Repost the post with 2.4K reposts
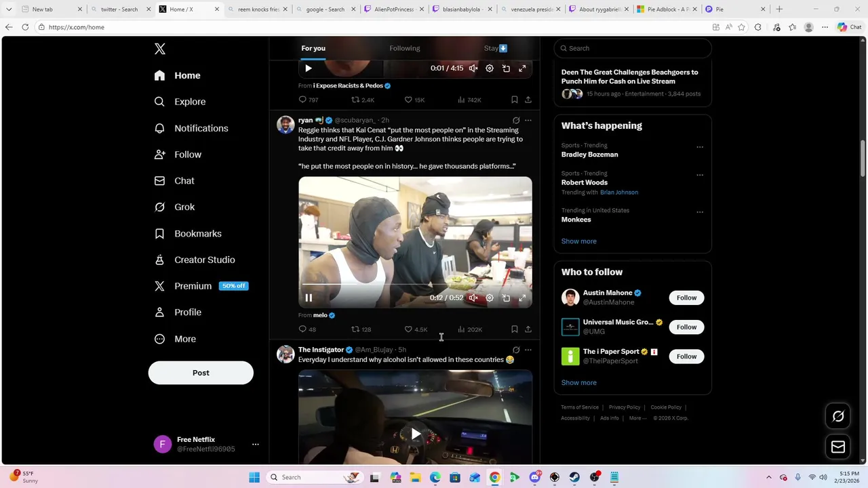The width and height of the screenshot is (868, 488). click(363, 100)
